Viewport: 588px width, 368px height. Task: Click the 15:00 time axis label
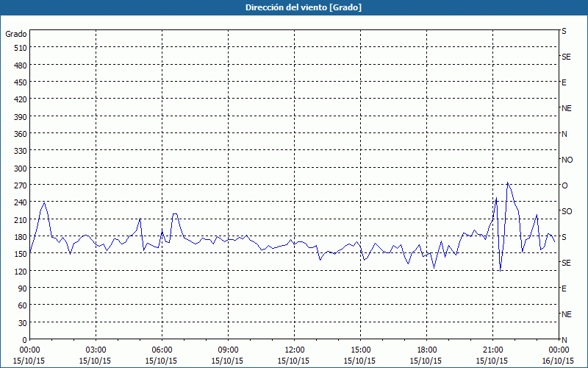360,350
